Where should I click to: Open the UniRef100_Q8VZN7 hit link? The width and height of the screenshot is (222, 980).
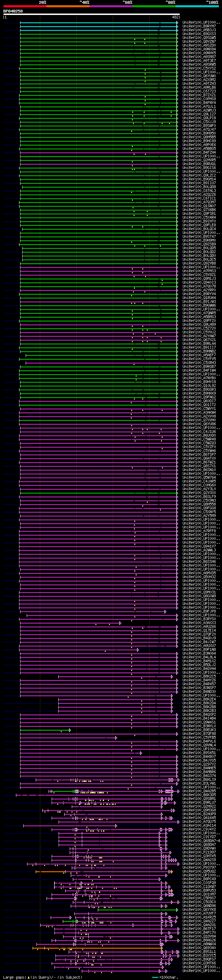(199, 41)
